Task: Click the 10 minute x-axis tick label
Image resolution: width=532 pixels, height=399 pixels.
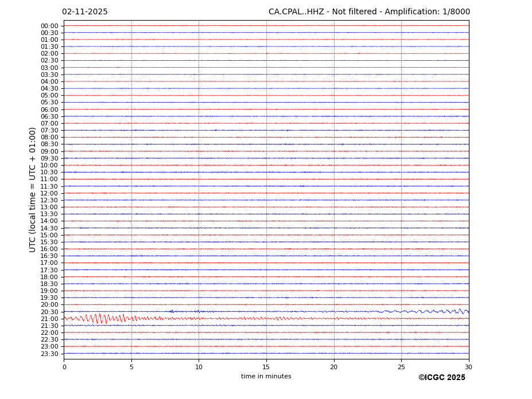Action: [x=199, y=367]
